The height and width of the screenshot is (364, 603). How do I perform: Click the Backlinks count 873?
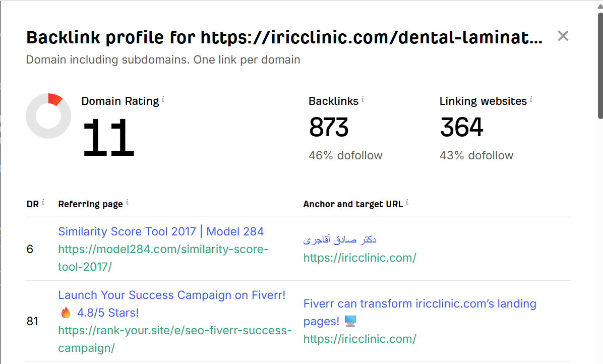tap(329, 127)
